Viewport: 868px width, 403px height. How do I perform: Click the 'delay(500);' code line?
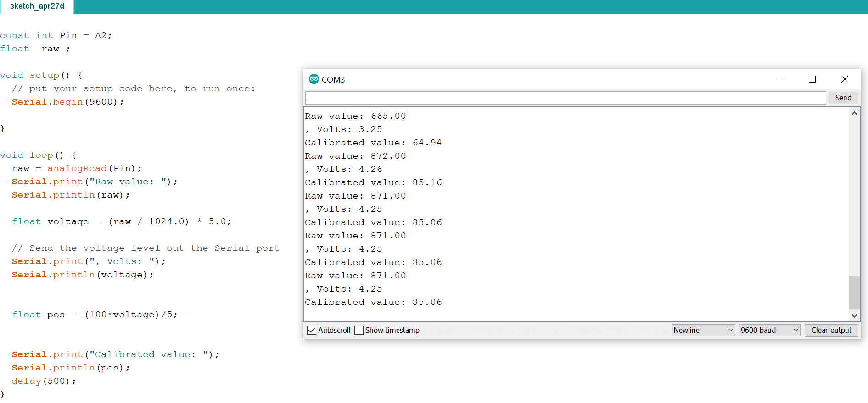pos(44,381)
